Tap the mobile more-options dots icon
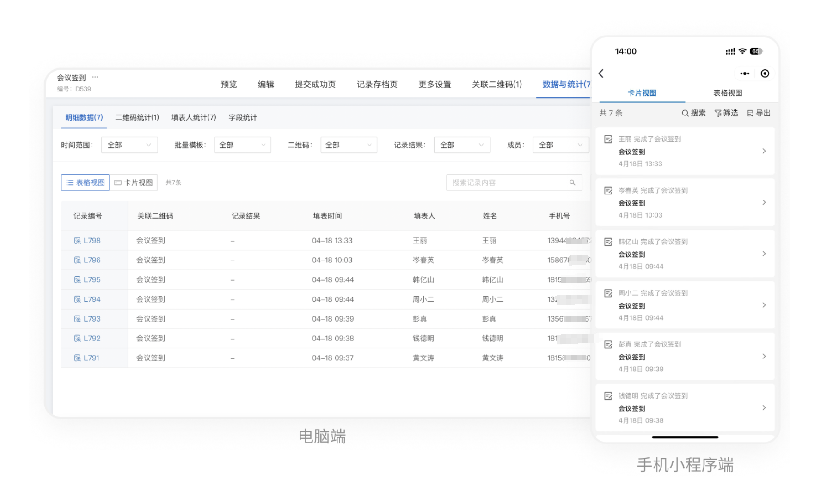Image resolution: width=833 pixels, height=504 pixels. pyautogui.click(x=744, y=73)
